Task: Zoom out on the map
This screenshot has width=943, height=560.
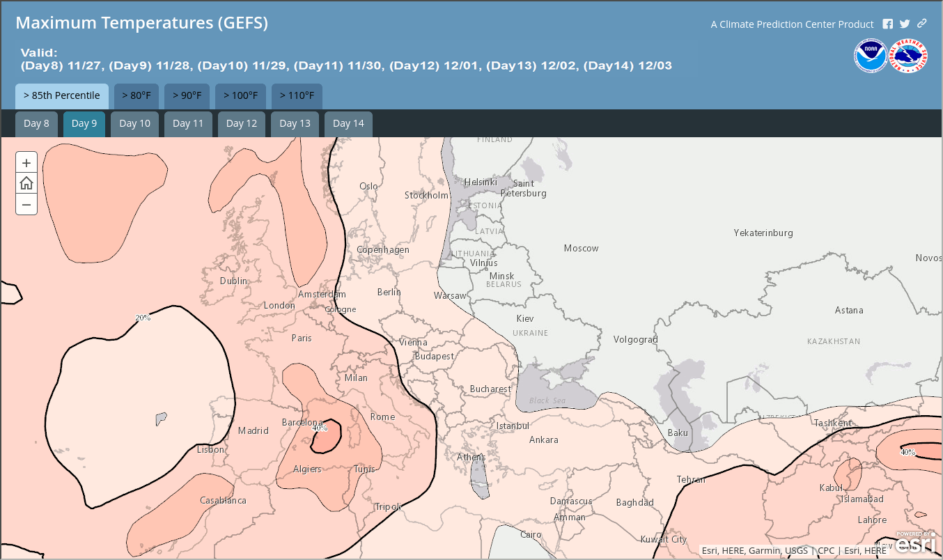Action: click(26, 204)
